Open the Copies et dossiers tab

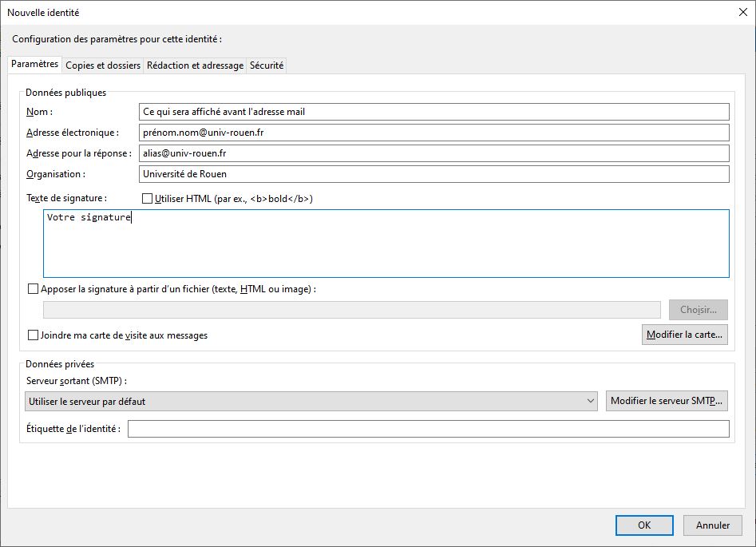pyautogui.click(x=103, y=65)
